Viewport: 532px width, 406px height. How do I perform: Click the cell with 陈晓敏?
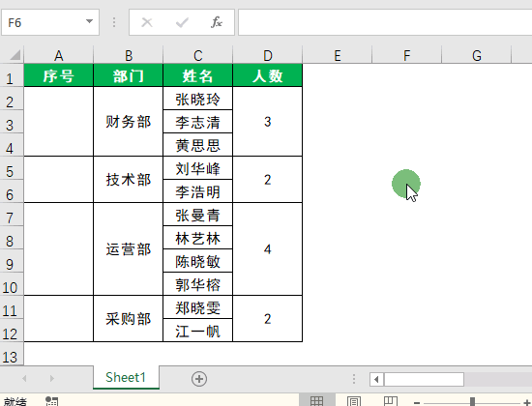click(197, 261)
